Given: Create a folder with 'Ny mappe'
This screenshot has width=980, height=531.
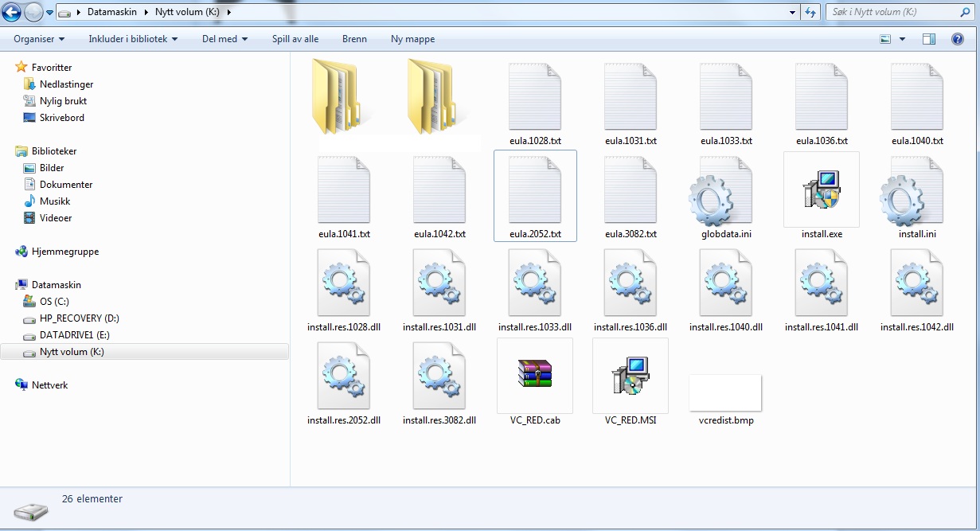Looking at the screenshot, I should point(412,39).
